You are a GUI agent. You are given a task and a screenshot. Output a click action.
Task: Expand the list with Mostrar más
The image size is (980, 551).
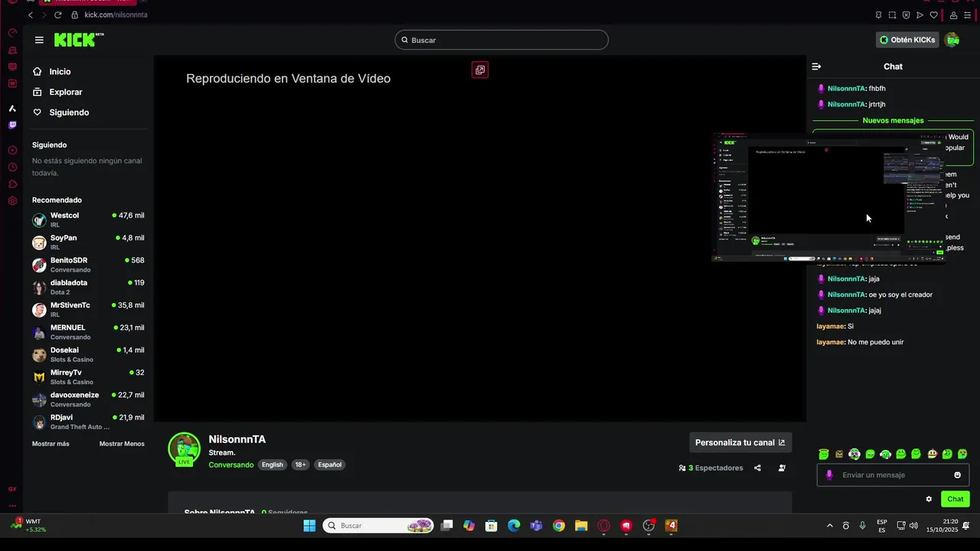click(x=51, y=444)
